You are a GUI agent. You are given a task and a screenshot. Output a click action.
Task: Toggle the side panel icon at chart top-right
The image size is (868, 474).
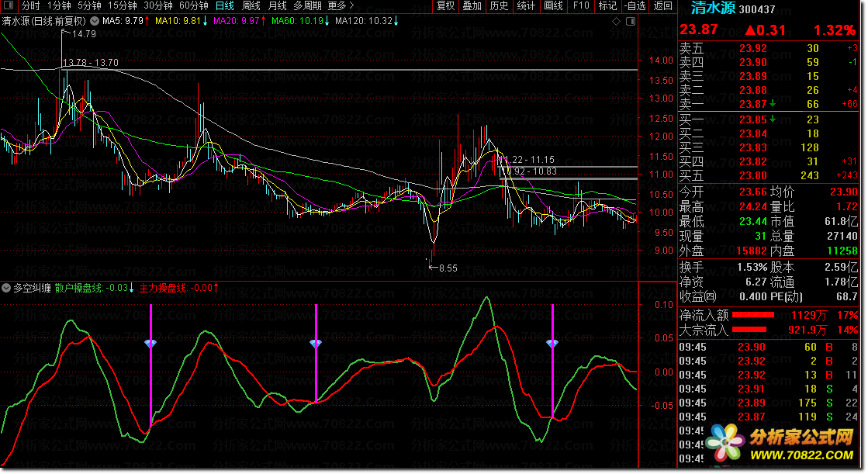631,21
